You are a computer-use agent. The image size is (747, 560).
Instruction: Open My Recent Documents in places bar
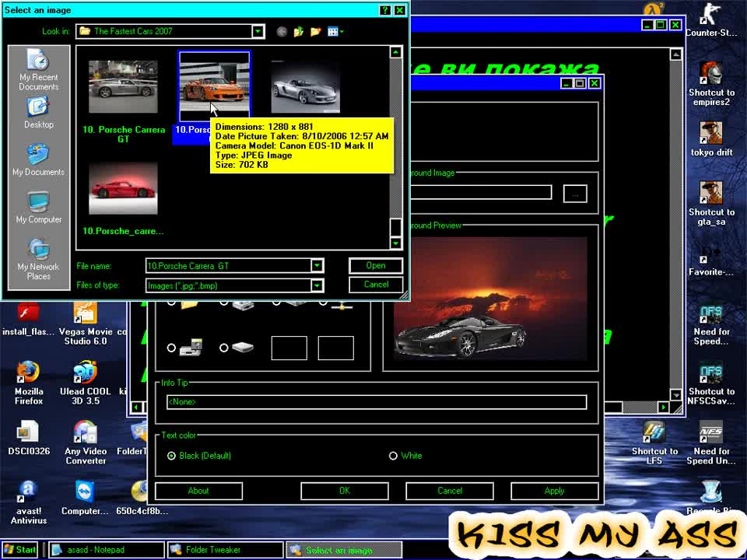[x=39, y=70]
